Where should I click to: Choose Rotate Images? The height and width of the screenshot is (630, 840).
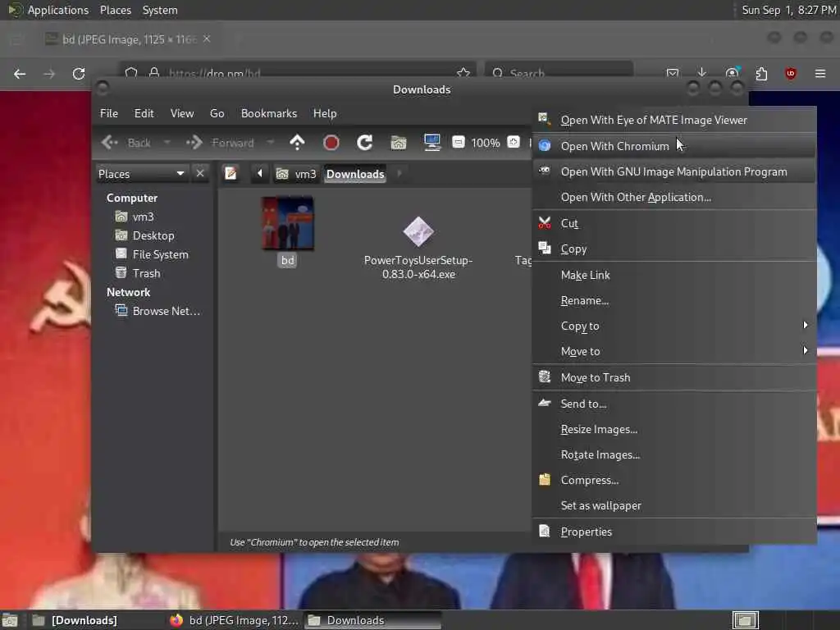(674, 454)
